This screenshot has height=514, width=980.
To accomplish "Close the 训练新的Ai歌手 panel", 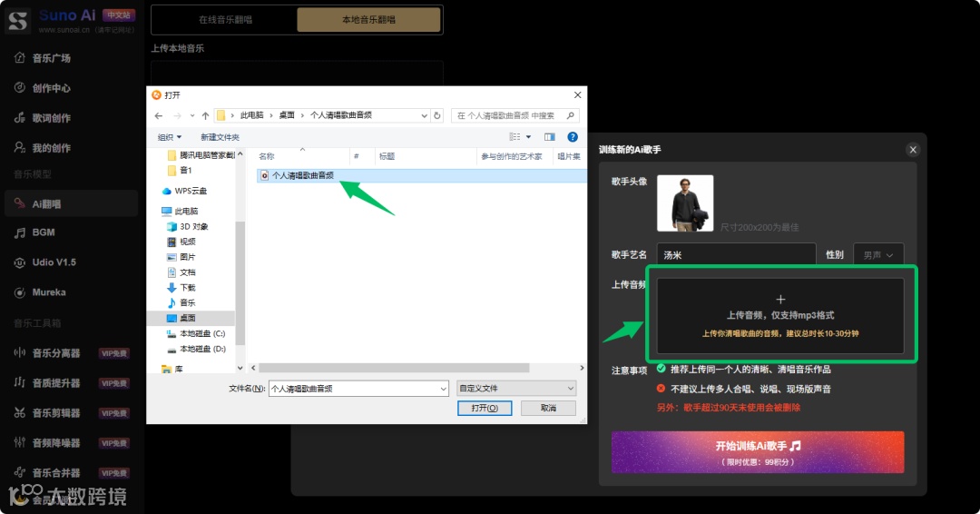I will click(913, 150).
